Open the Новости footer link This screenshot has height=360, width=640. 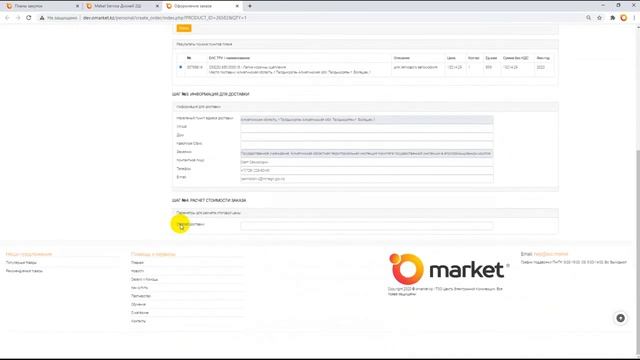coord(137,271)
